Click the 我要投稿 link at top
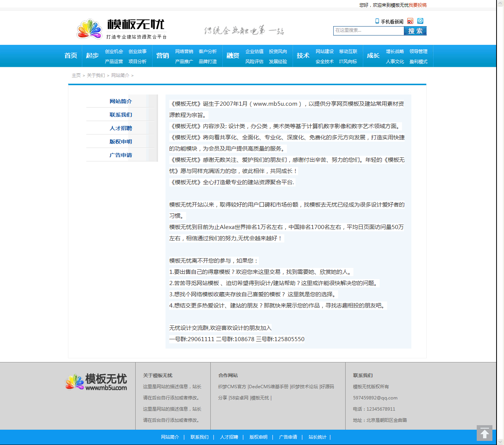The width and height of the screenshot is (504, 445). pos(417,5)
